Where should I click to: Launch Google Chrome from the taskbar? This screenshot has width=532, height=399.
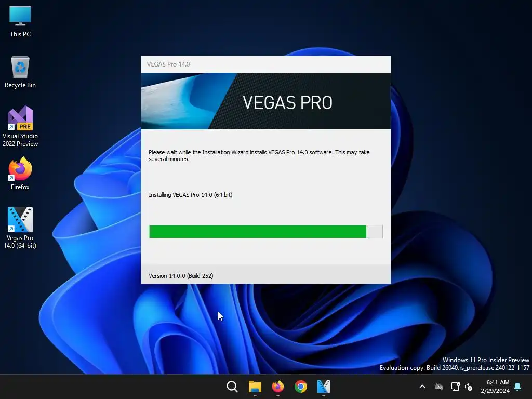coord(301,387)
